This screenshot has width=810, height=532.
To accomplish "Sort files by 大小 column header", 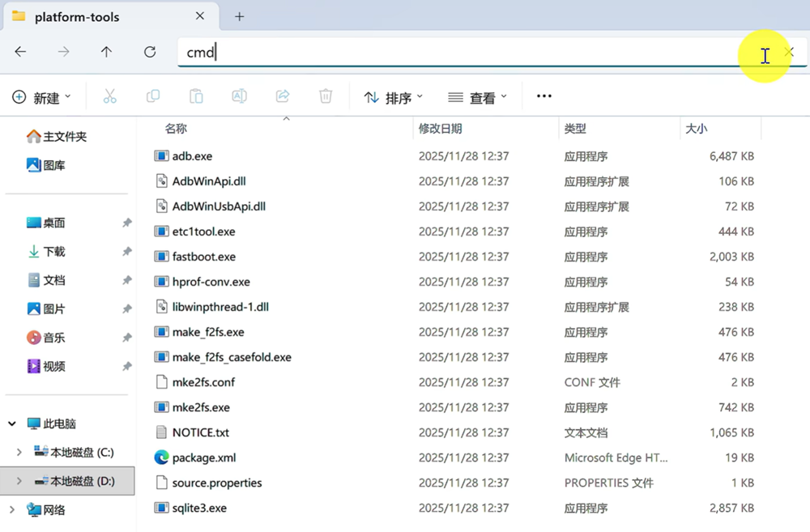I will pos(697,129).
